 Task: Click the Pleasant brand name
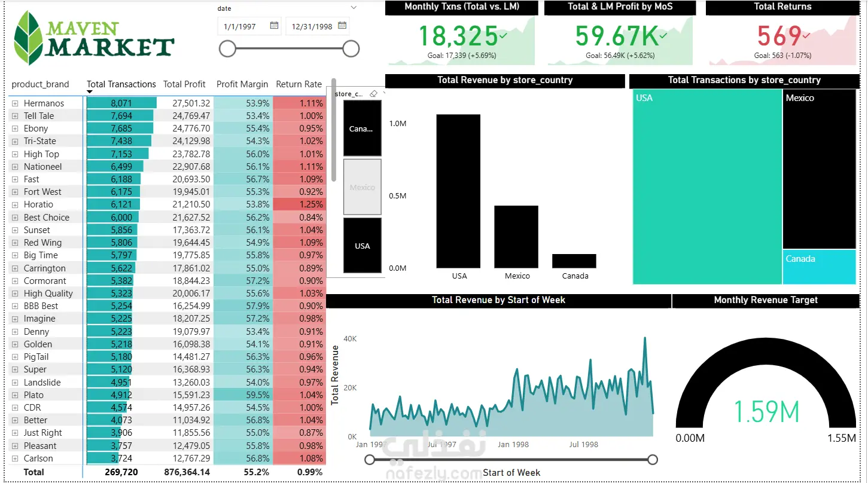(40, 446)
